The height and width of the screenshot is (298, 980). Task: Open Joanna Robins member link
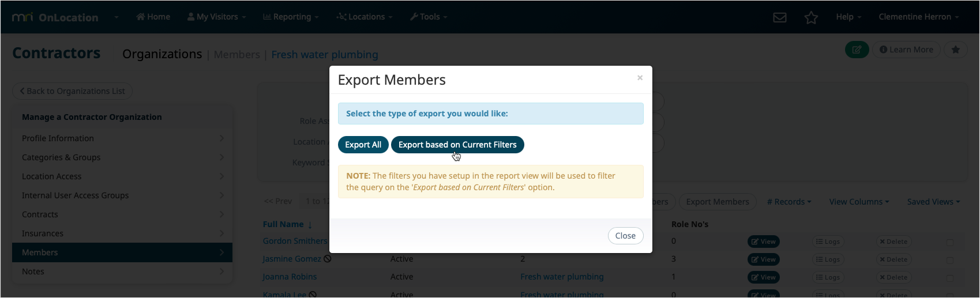click(x=290, y=277)
